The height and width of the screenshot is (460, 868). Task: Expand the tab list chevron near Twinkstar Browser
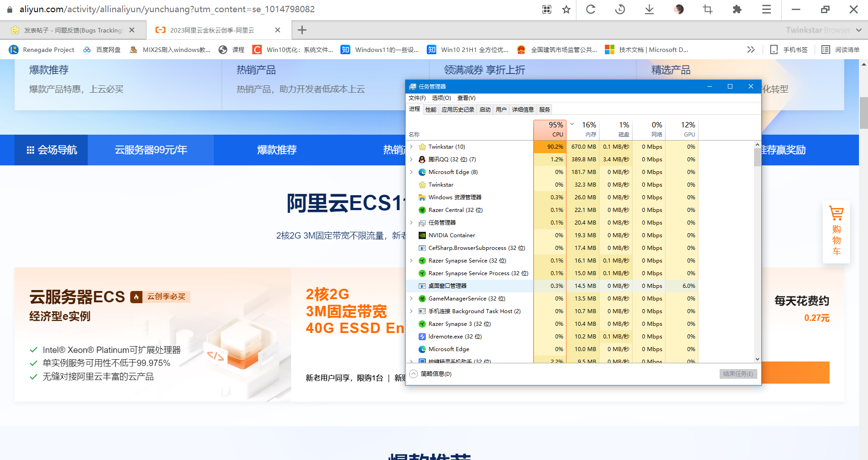point(859,30)
